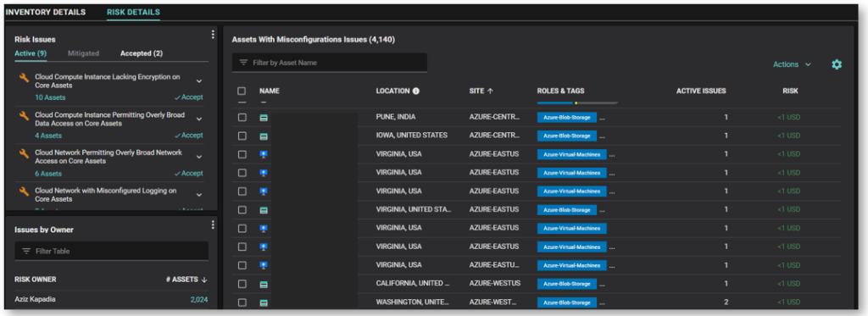
Task: Select all assets with header checkbox
Action: 242,91
